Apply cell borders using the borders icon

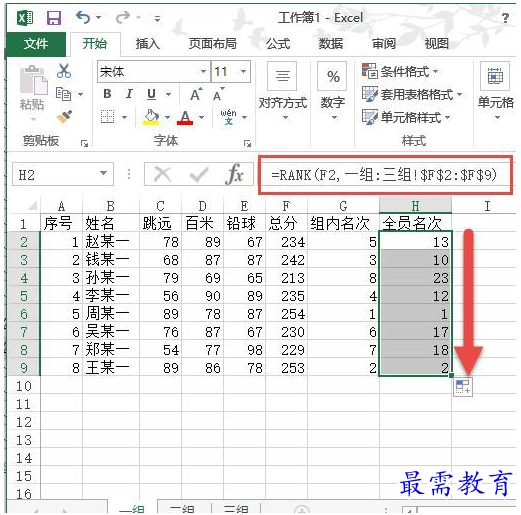click(x=108, y=117)
